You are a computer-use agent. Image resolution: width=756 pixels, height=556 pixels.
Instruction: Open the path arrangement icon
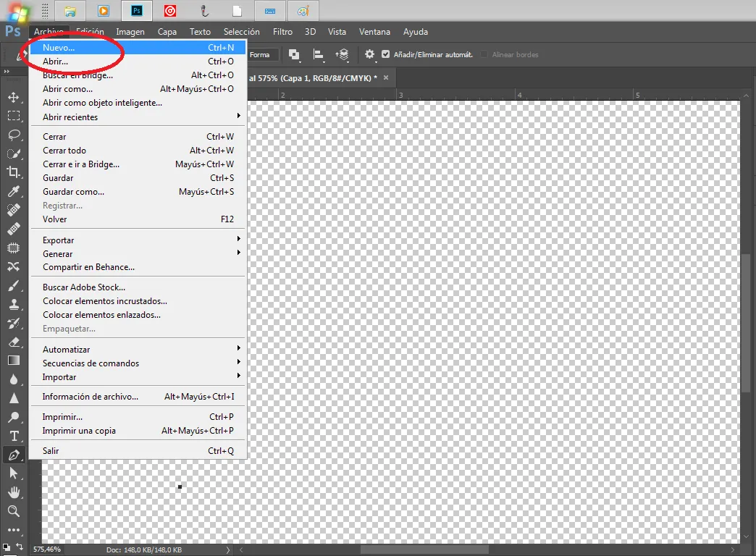tap(343, 54)
